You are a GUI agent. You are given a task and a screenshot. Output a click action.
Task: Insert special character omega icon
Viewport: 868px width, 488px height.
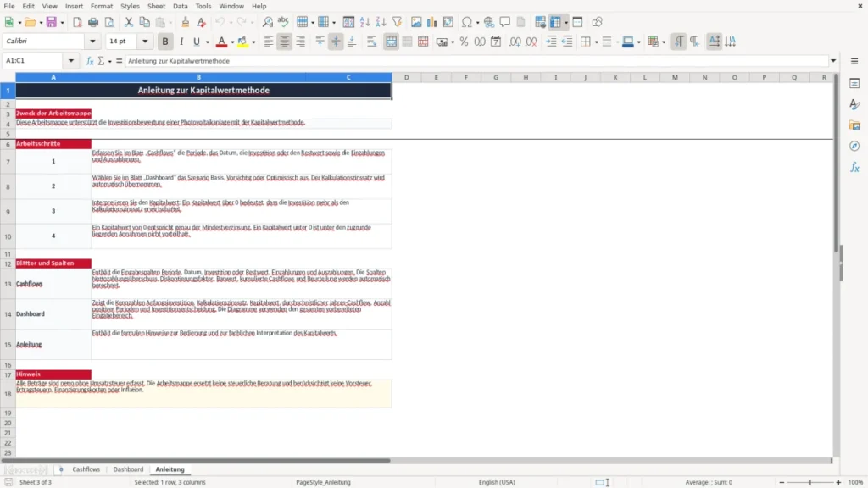coord(467,22)
